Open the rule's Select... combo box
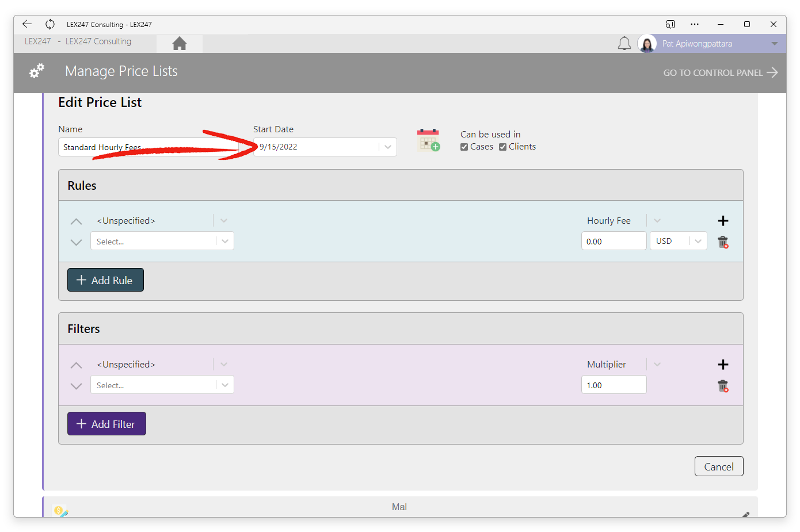This screenshot has width=800, height=532. [162, 241]
